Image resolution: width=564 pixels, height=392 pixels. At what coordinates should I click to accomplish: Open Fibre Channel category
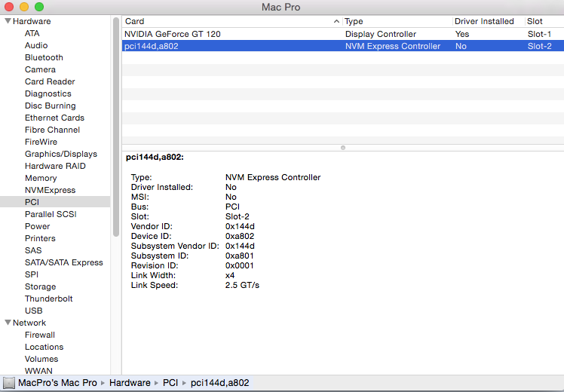click(x=52, y=130)
